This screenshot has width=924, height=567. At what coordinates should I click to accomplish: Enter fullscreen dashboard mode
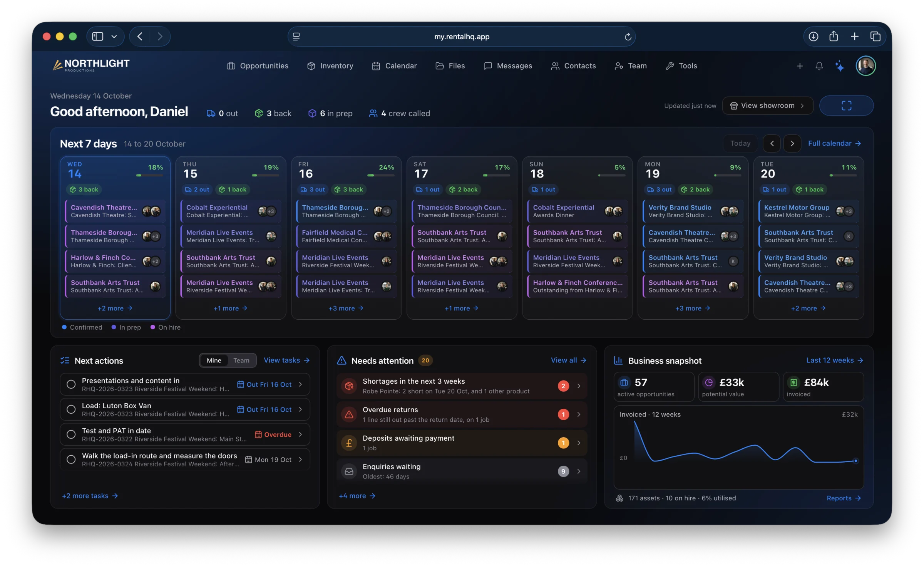click(x=846, y=106)
